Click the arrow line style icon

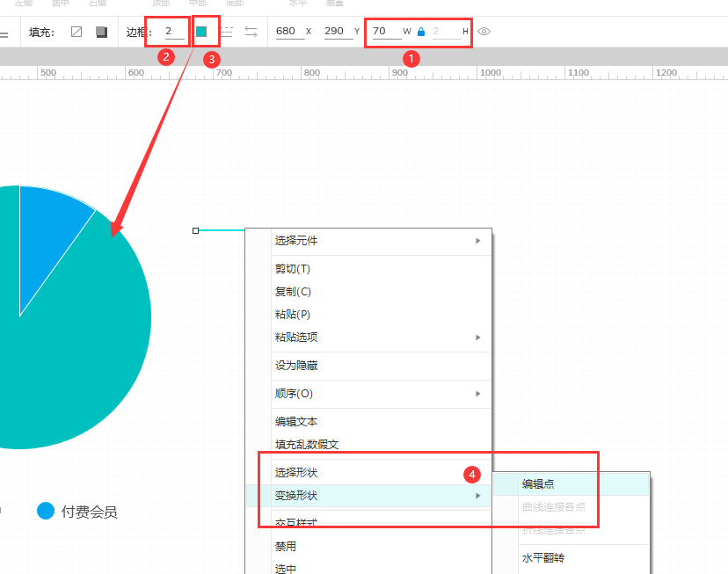(x=250, y=30)
